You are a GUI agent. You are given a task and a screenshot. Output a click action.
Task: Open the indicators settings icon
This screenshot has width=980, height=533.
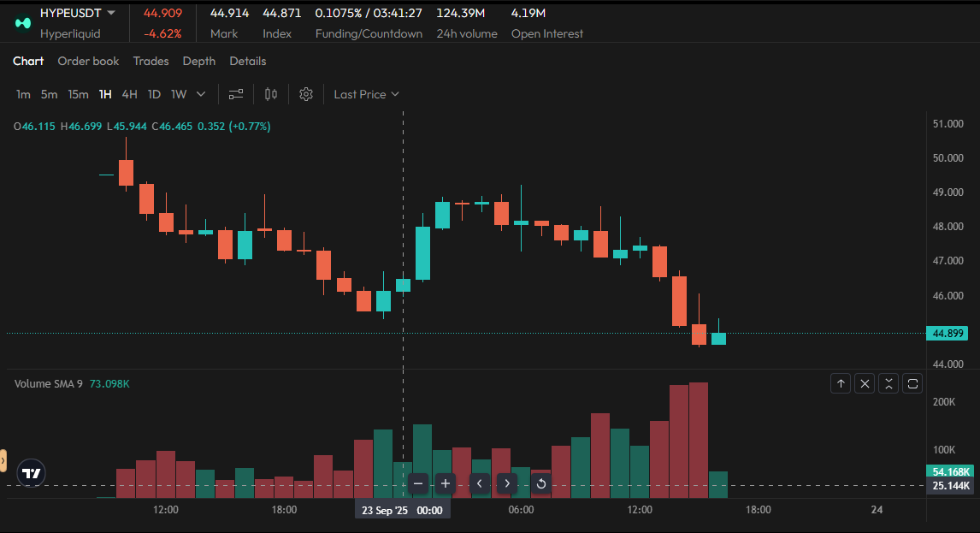236,94
